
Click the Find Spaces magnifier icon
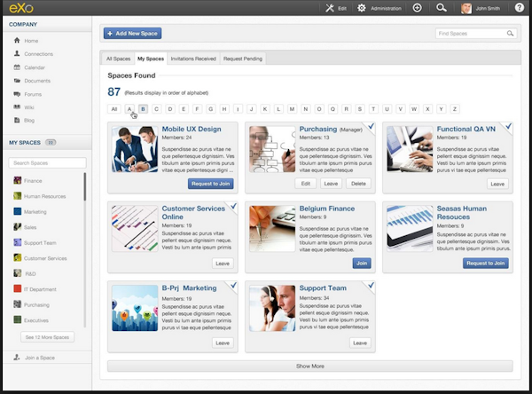(510, 34)
